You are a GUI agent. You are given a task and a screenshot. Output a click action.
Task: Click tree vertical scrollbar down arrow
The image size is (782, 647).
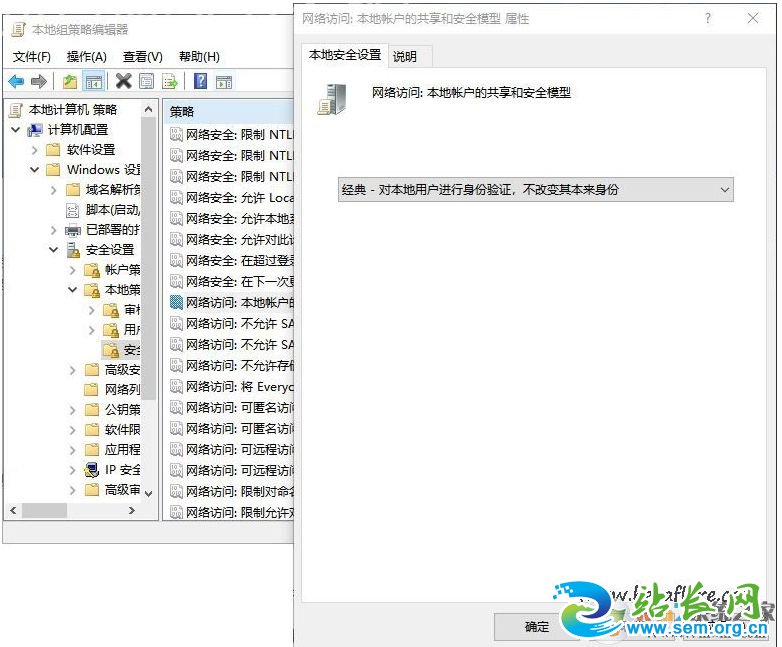coord(148,493)
